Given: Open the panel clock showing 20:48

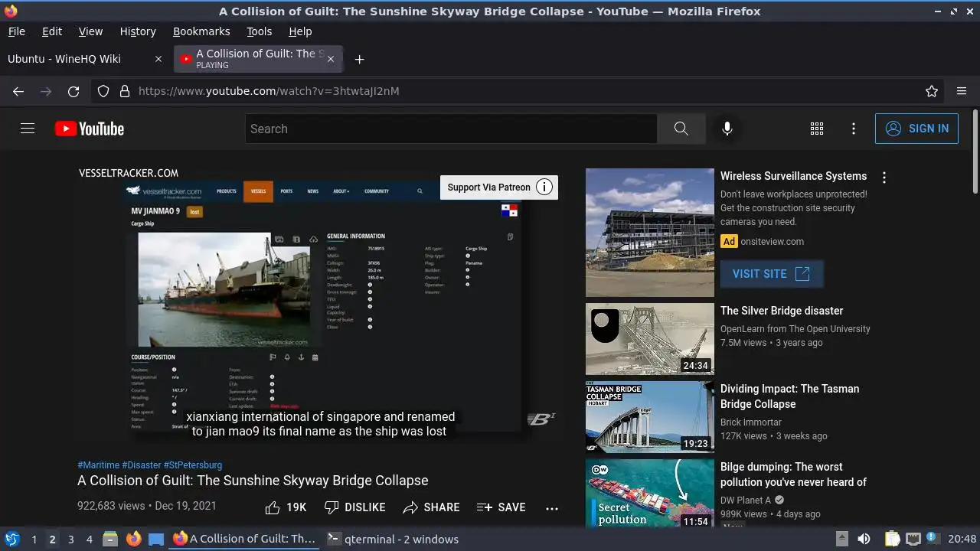Looking at the screenshot, I should coord(962,539).
